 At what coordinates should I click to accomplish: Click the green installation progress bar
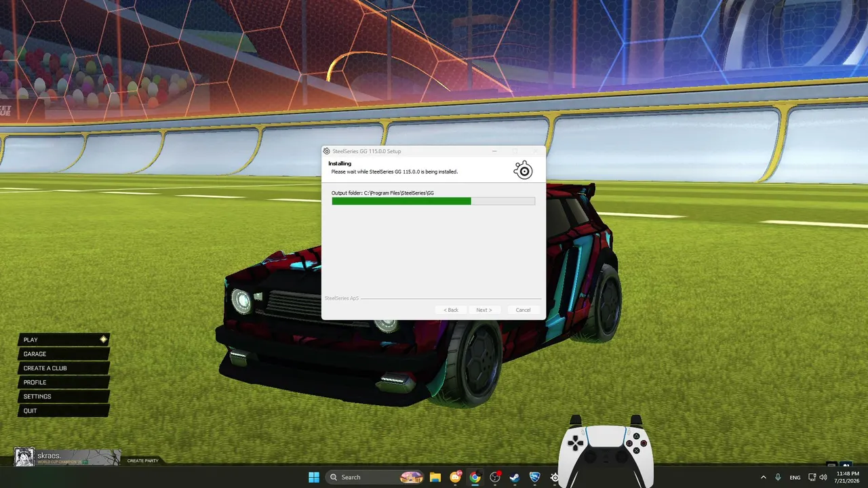433,201
